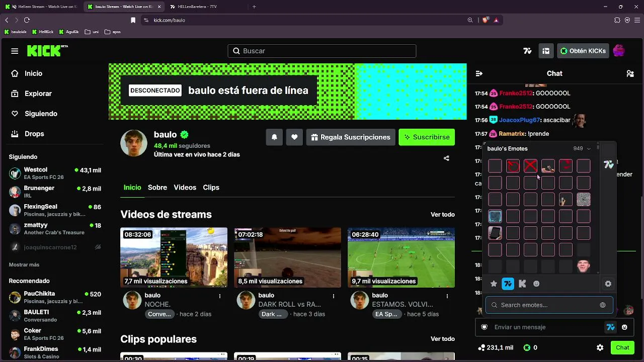Open the Brave Shields icon

pos(485,20)
